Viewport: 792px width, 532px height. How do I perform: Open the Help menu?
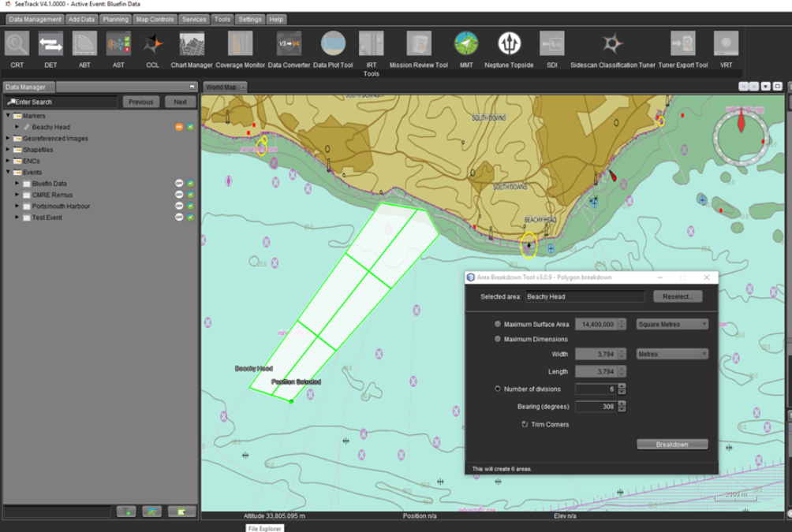[276, 19]
